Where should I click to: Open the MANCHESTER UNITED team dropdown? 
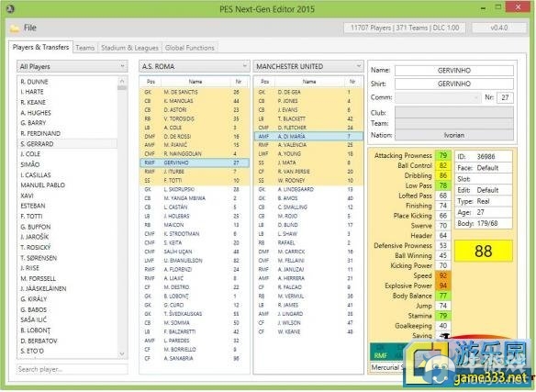click(x=308, y=66)
